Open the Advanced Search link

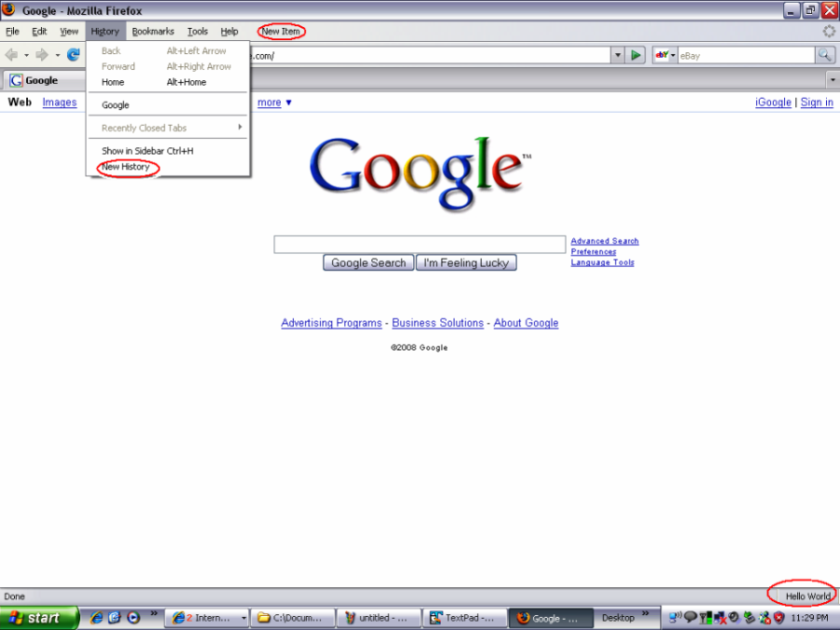[x=605, y=241]
